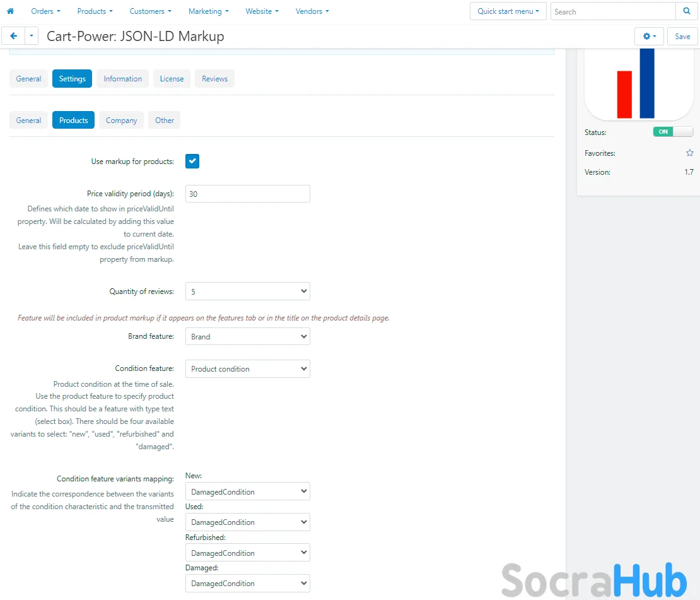The image size is (700, 600).
Task: Open the License tab
Action: click(x=172, y=79)
